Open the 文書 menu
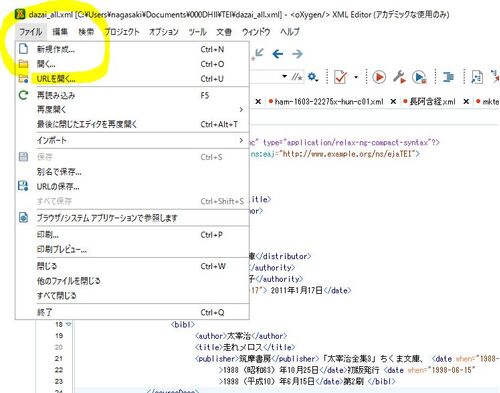This screenshot has height=393, width=500. point(224,32)
